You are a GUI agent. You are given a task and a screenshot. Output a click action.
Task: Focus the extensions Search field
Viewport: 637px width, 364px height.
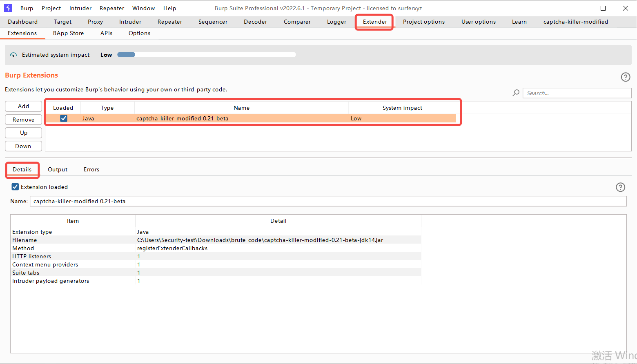(577, 93)
